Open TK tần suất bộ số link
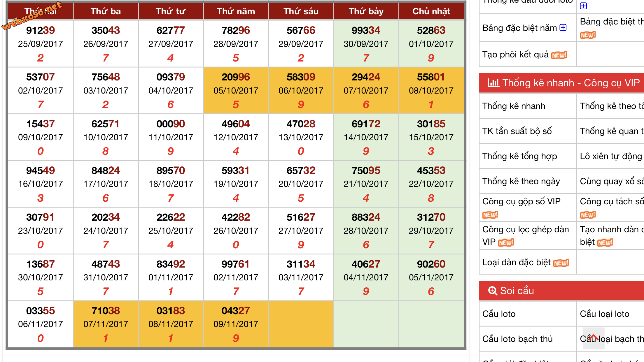The width and height of the screenshot is (644, 362). tap(517, 131)
